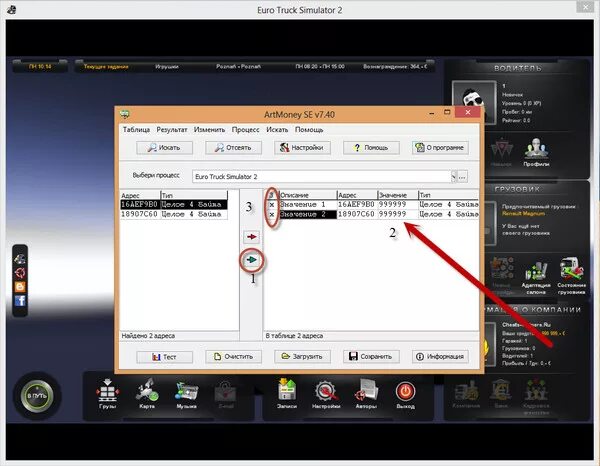
Task: Open Грузы cargo icon in game
Action: [108, 394]
